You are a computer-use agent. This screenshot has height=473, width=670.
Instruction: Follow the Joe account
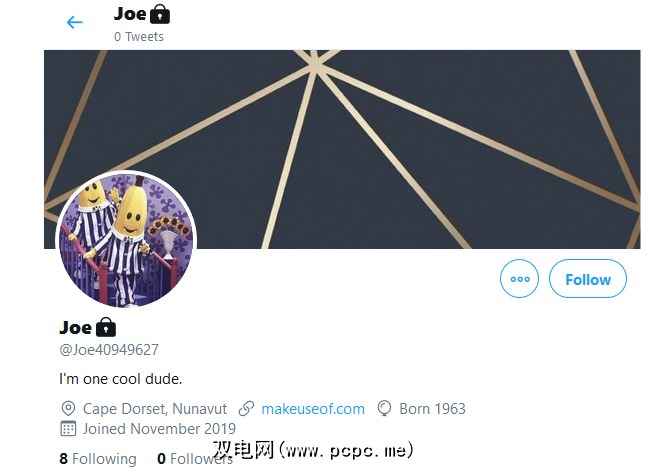(x=588, y=279)
